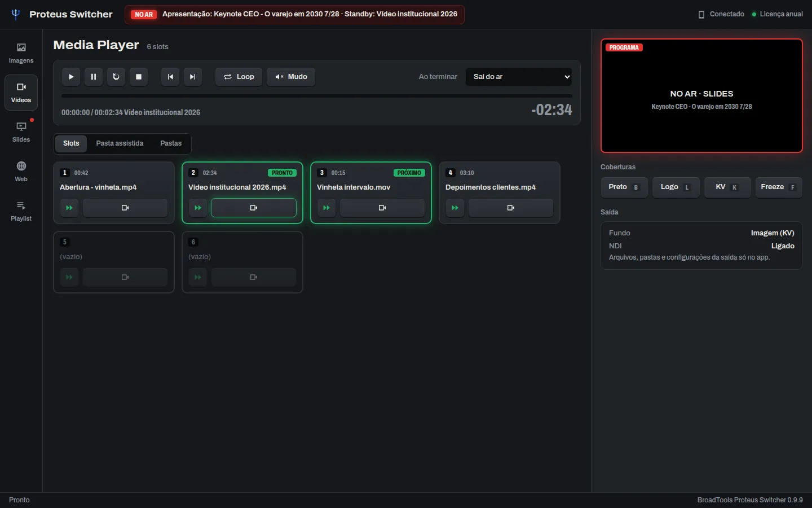Start playback with the play button
Screen dimensions: 812x508
[x=71, y=77]
